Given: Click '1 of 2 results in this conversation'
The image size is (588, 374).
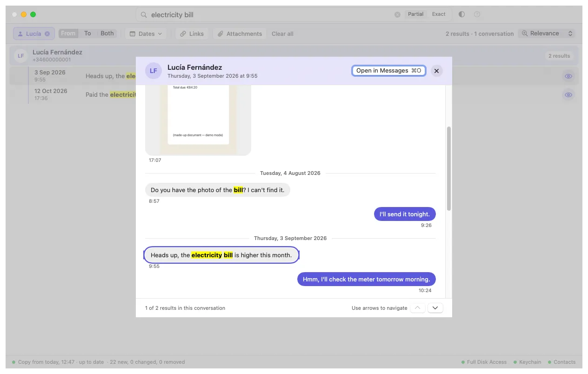Looking at the screenshot, I should point(185,308).
